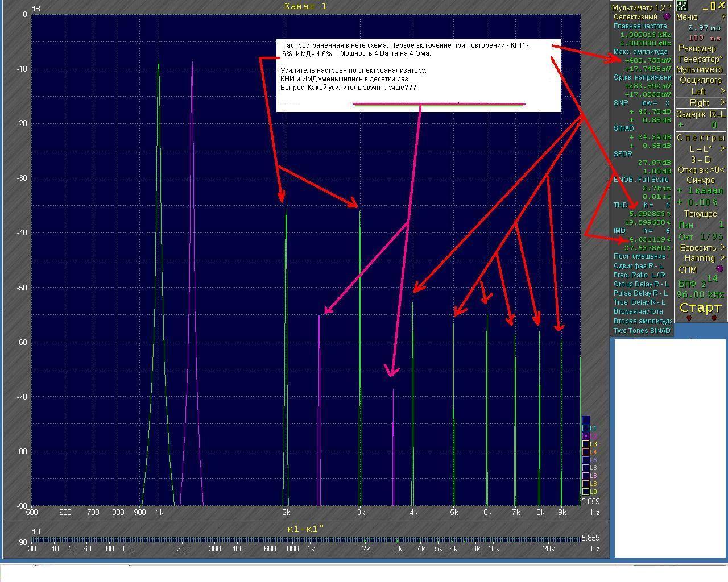Open the Генератор panel
728x582 pixels.
pos(700,59)
